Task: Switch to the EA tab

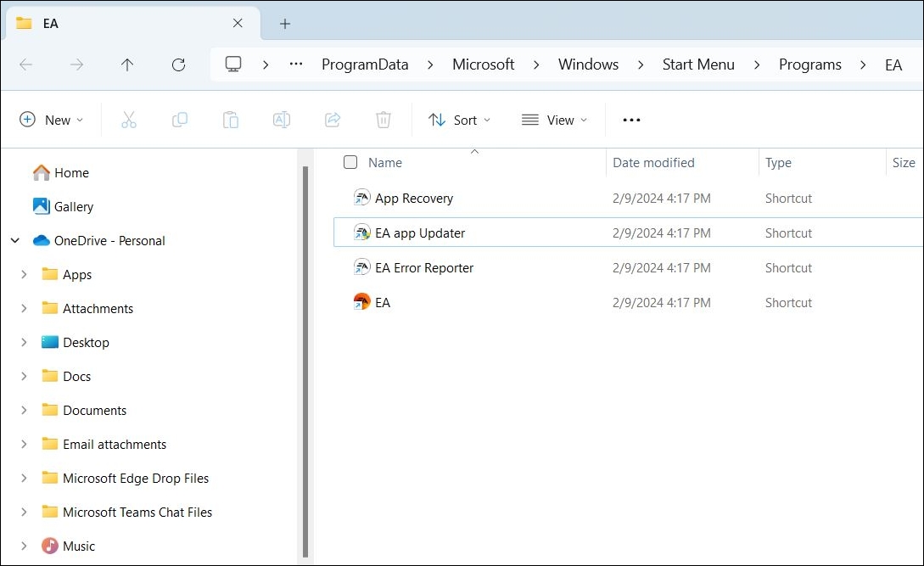Action: (x=48, y=23)
